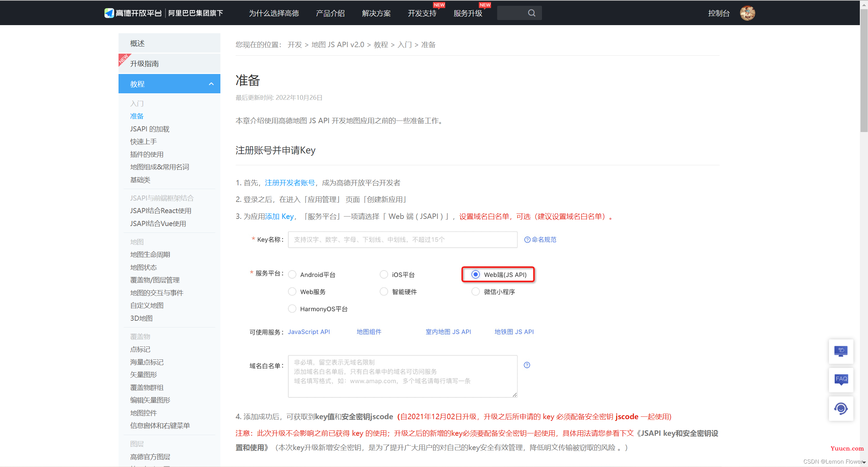Open 地图控件 sidebar page

[143, 413]
